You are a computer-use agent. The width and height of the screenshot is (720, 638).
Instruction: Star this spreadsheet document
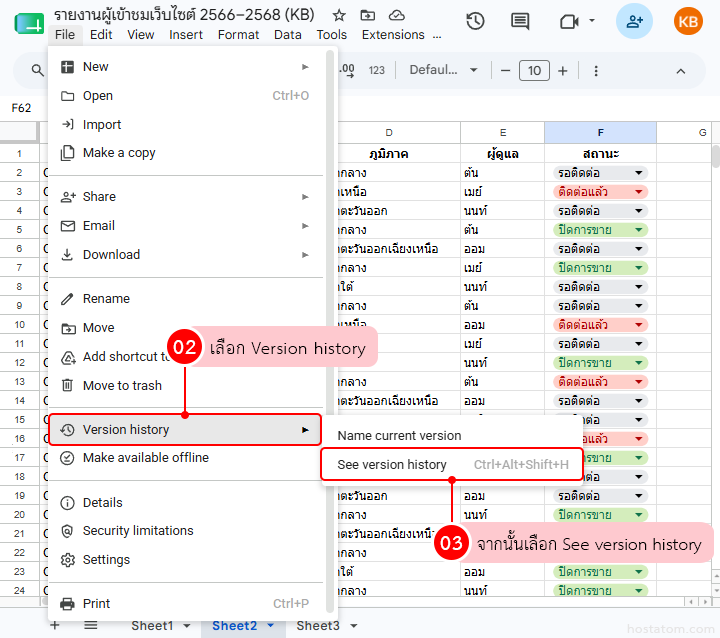click(339, 16)
